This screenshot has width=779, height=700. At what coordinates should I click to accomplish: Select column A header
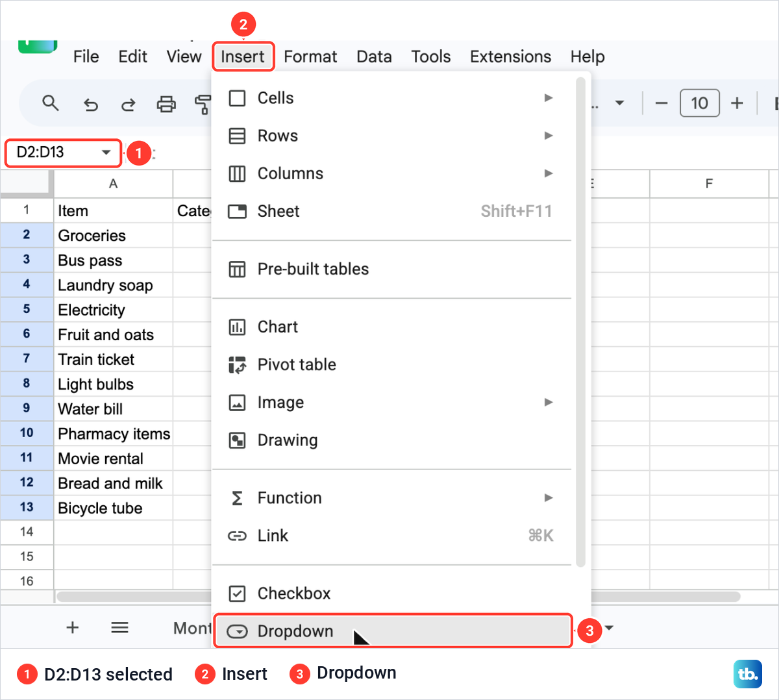click(x=113, y=184)
